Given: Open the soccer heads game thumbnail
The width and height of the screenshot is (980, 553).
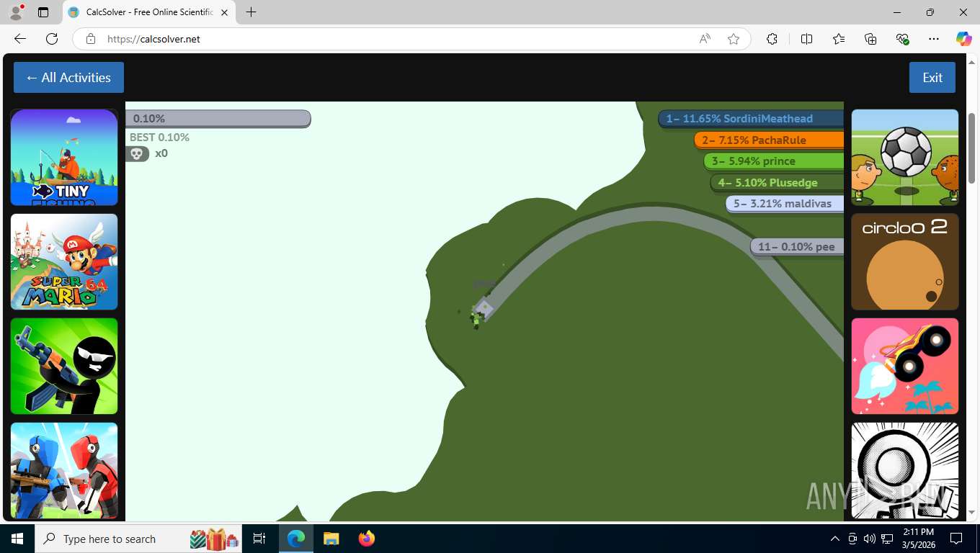Looking at the screenshot, I should (x=905, y=157).
